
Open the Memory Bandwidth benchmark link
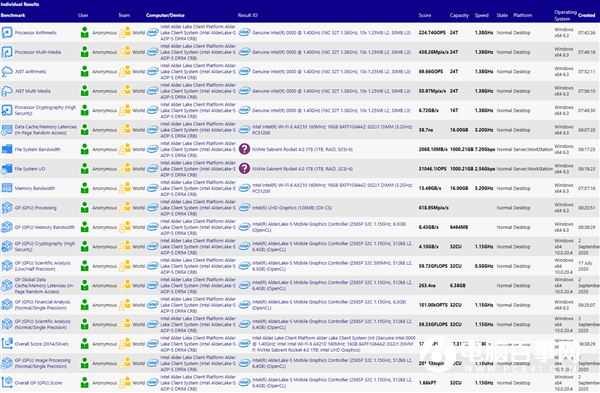click(35, 188)
